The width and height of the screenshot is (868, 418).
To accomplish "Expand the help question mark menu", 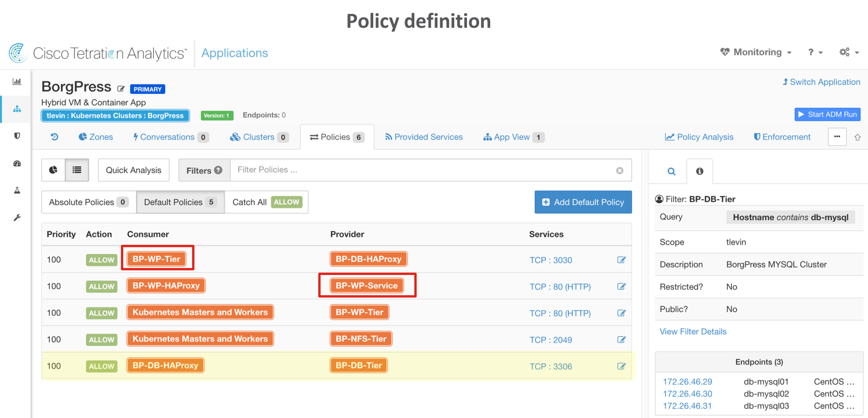I will point(815,52).
